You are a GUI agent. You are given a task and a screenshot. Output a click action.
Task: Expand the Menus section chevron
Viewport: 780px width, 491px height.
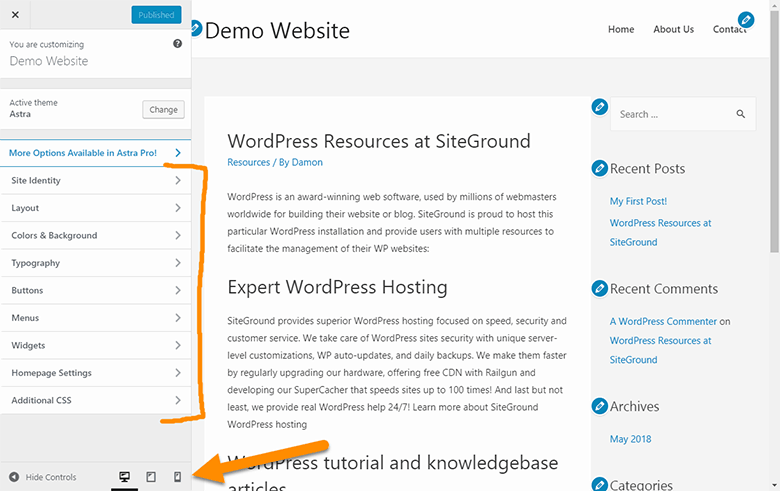(178, 317)
